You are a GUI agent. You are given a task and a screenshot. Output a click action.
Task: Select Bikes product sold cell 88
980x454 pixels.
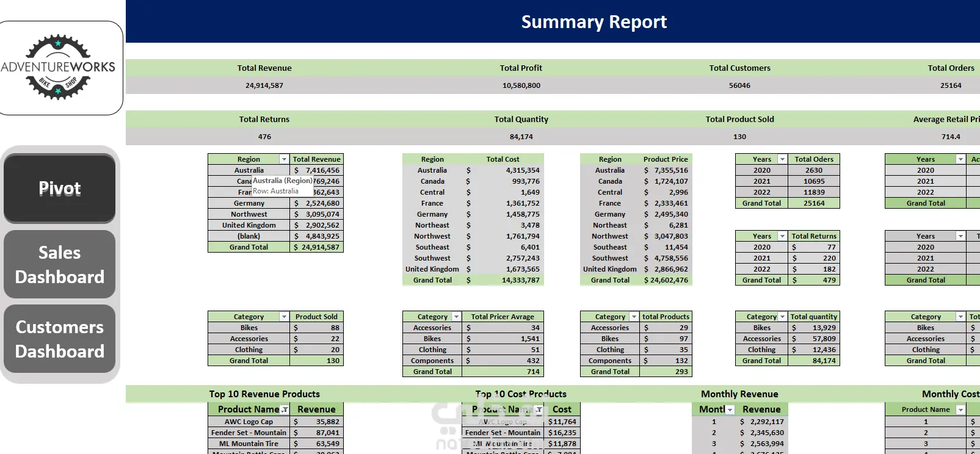point(316,328)
